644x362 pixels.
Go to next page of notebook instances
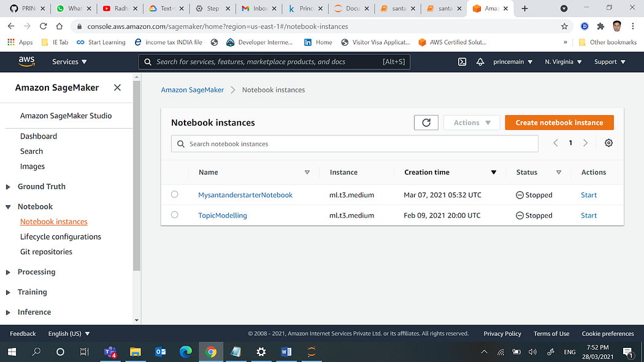click(585, 143)
